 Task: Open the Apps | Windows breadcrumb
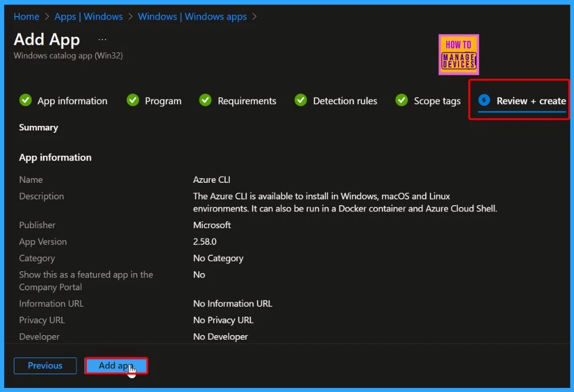[x=88, y=17]
